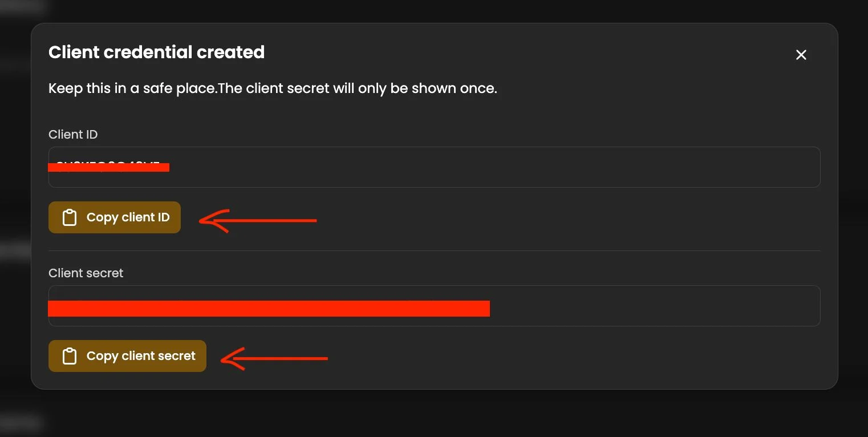This screenshot has height=437, width=868.
Task: Click the safe place warning text
Action: 273,88
